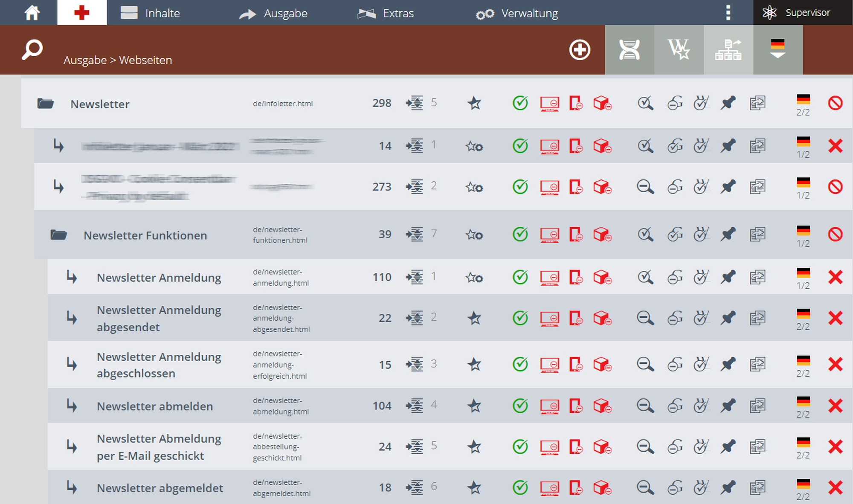Open Supervisor user menu
Viewport: 853px width, 504px height.
point(796,12)
